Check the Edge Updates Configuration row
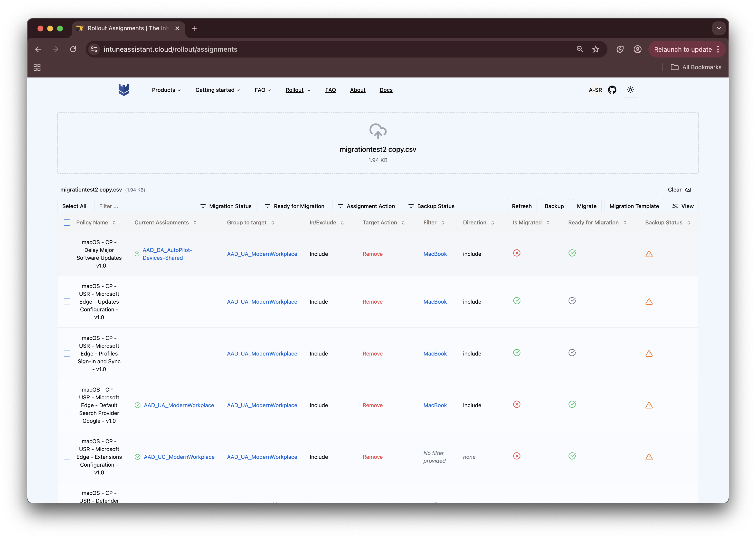Viewport: 756px width, 539px height. pos(67,302)
